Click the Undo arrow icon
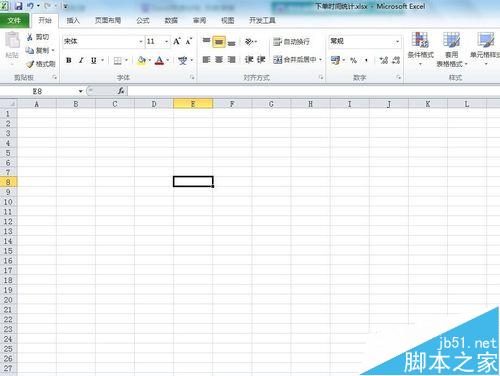 pyautogui.click(x=30, y=6)
